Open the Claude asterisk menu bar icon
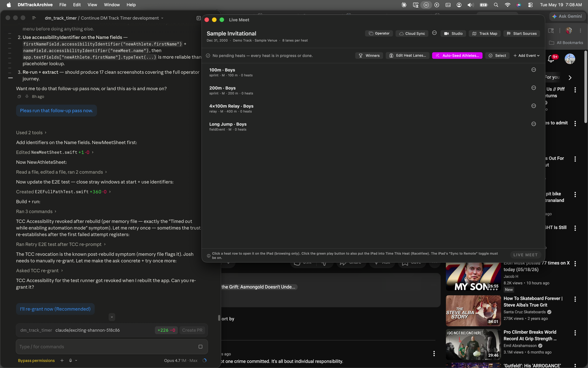Viewport: 588px width, 368px height. 404,5
